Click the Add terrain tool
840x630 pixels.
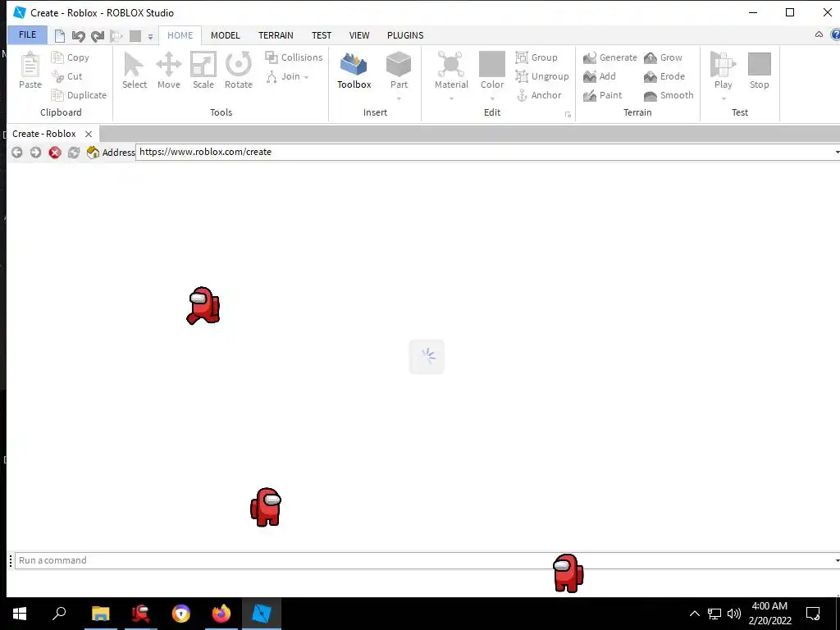[x=600, y=76]
